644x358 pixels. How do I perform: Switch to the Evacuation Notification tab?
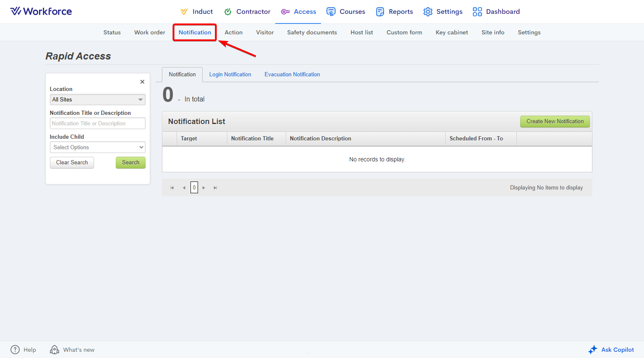pos(292,75)
